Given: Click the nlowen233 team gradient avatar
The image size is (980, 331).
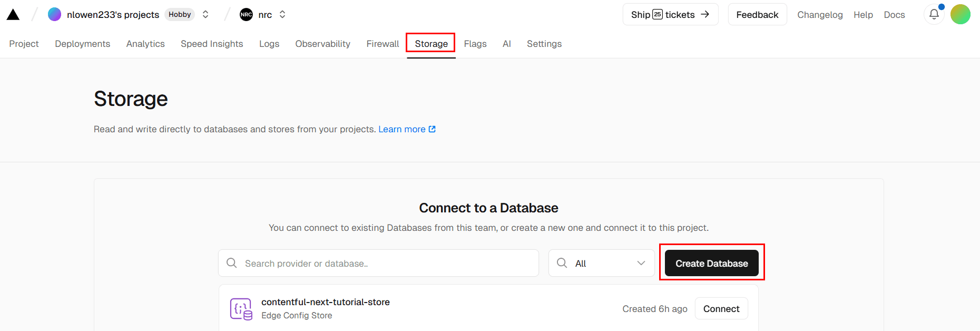Looking at the screenshot, I should coord(54,15).
